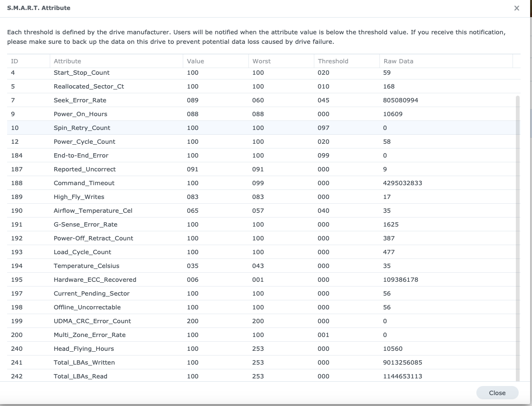Click ID cell 240
532x406 pixels.
tap(17, 348)
